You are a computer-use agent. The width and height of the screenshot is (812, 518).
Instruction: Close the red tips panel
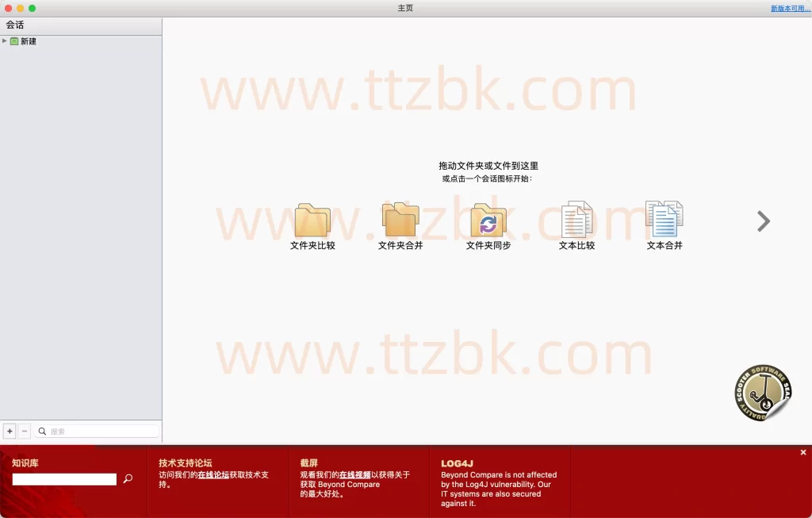pyautogui.click(x=802, y=452)
